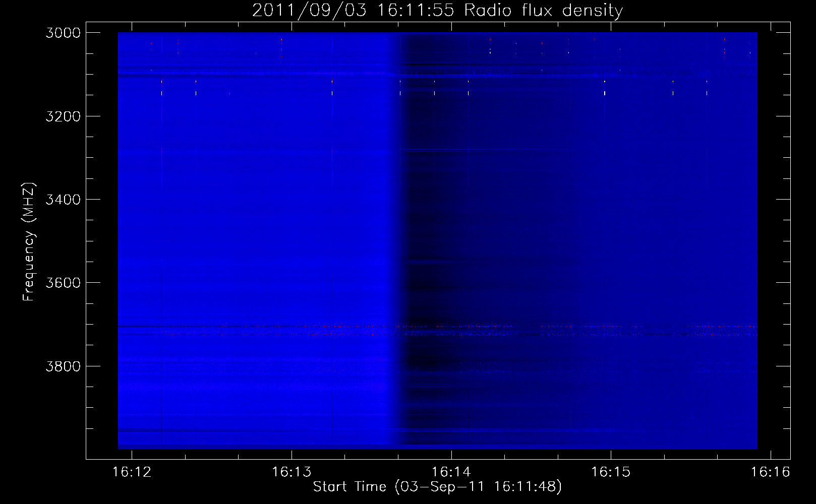Click the 3000 frequency tick label
816x504 pixels.
pos(63,33)
